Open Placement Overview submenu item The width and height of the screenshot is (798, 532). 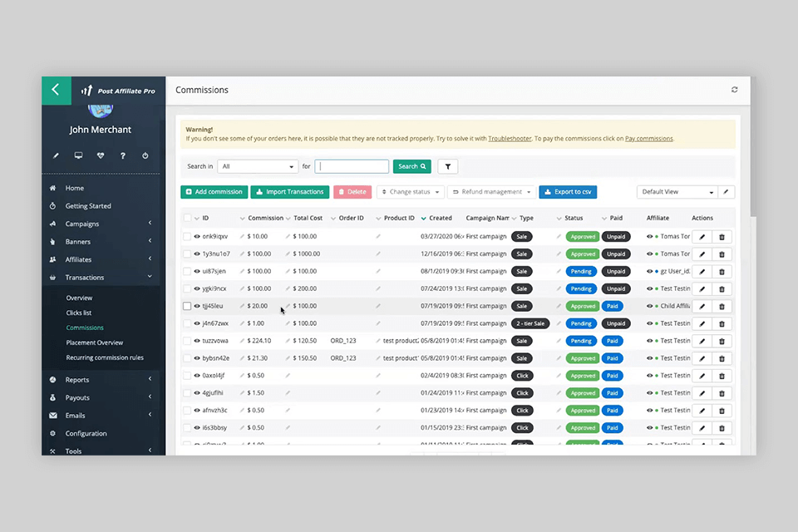pos(95,342)
